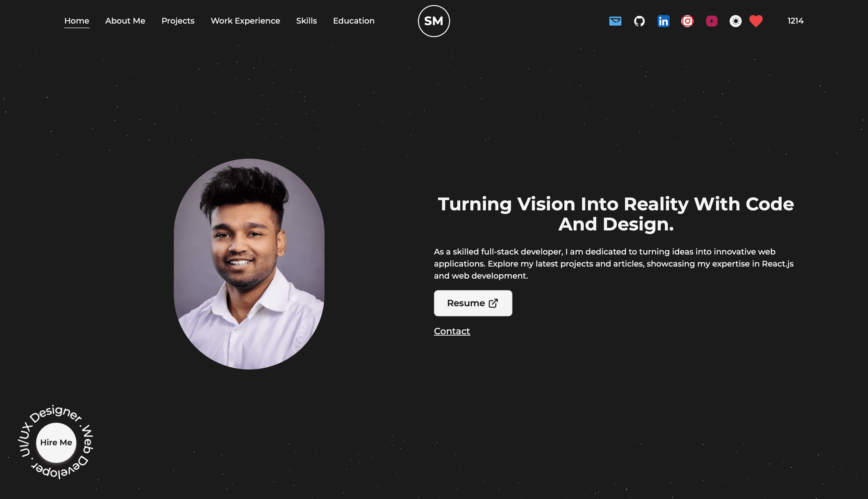The image size is (868, 499).
Task: Click the email icon to contact
Action: pyautogui.click(x=615, y=21)
